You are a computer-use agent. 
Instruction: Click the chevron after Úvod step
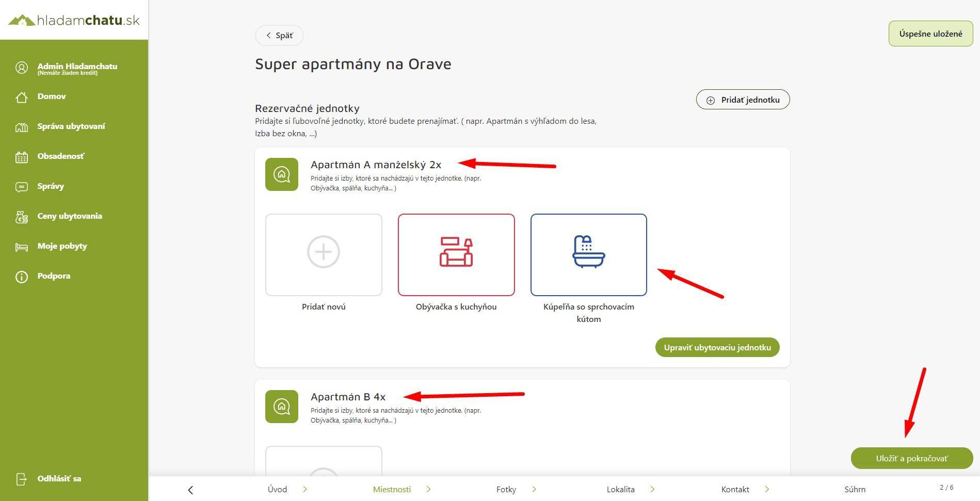(305, 489)
